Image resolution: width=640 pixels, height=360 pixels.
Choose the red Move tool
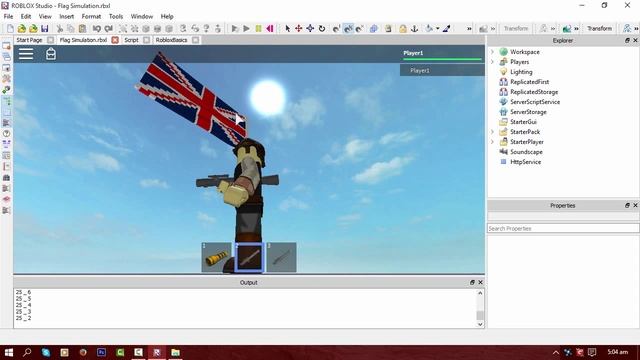(298, 29)
